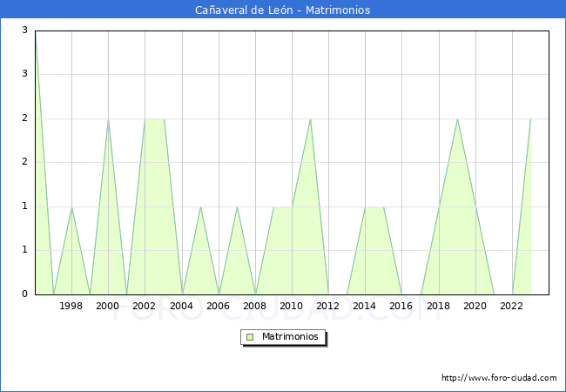Select the 2002 x-axis label
The image size is (566, 392).
(x=144, y=306)
